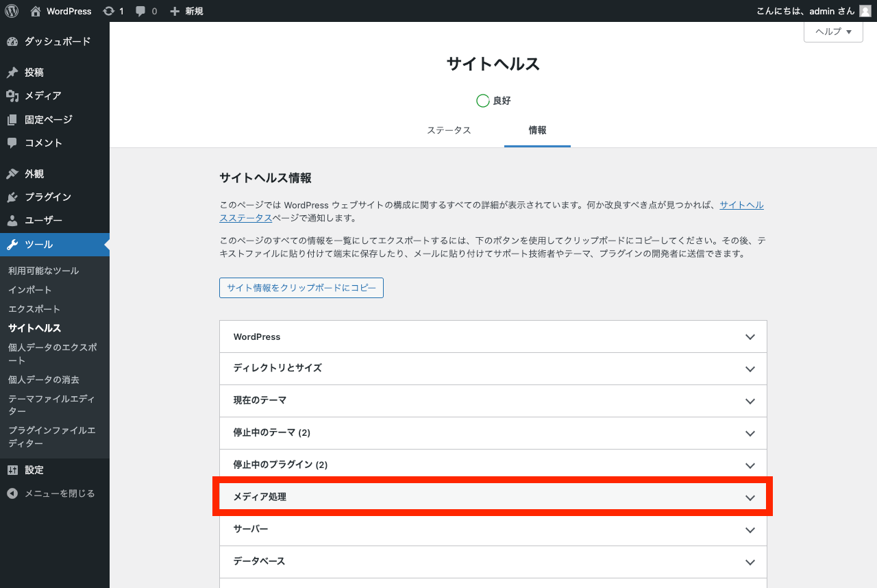Open the ダッシュボード menu

tap(55, 42)
